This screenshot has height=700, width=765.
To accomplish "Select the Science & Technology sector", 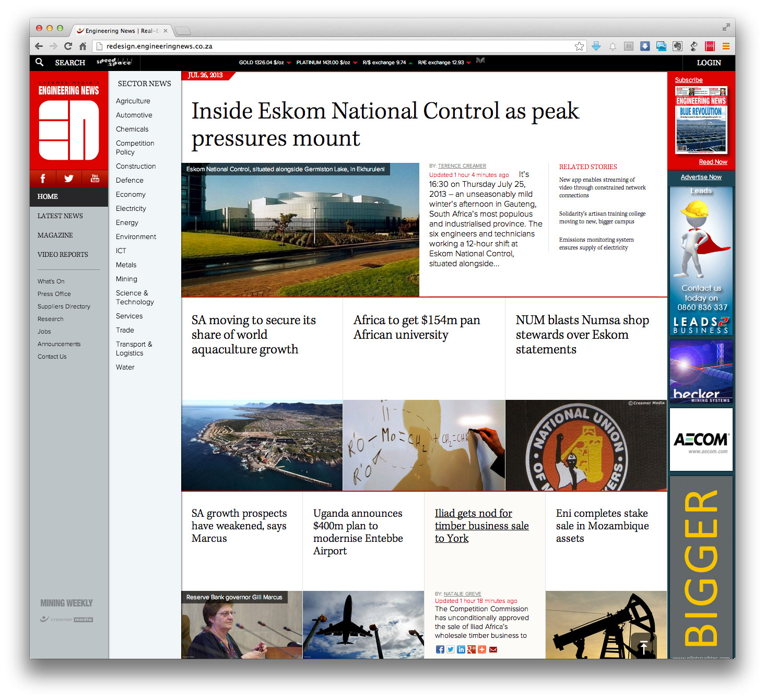I will 135,298.
